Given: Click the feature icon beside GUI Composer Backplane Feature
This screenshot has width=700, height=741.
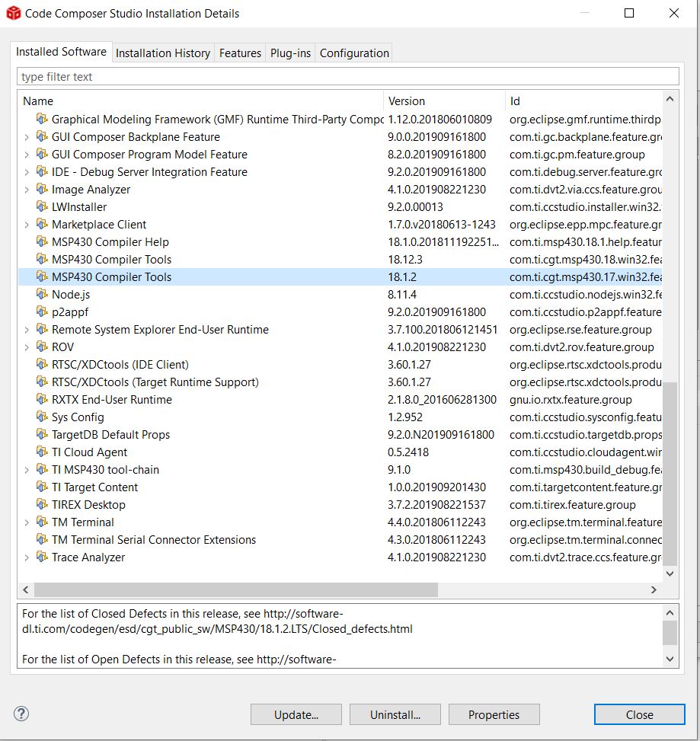Looking at the screenshot, I should coord(42,136).
